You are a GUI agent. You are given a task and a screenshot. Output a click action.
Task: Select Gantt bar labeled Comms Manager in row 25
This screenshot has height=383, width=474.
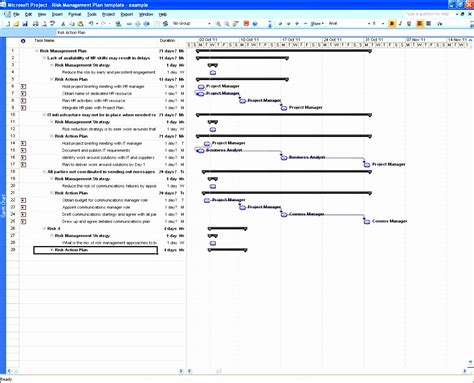click(x=367, y=222)
